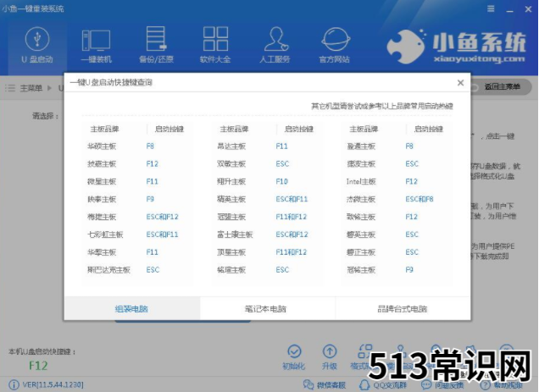Click the 初始化 checkmark icon
This screenshot has height=392, width=539.
click(x=294, y=351)
